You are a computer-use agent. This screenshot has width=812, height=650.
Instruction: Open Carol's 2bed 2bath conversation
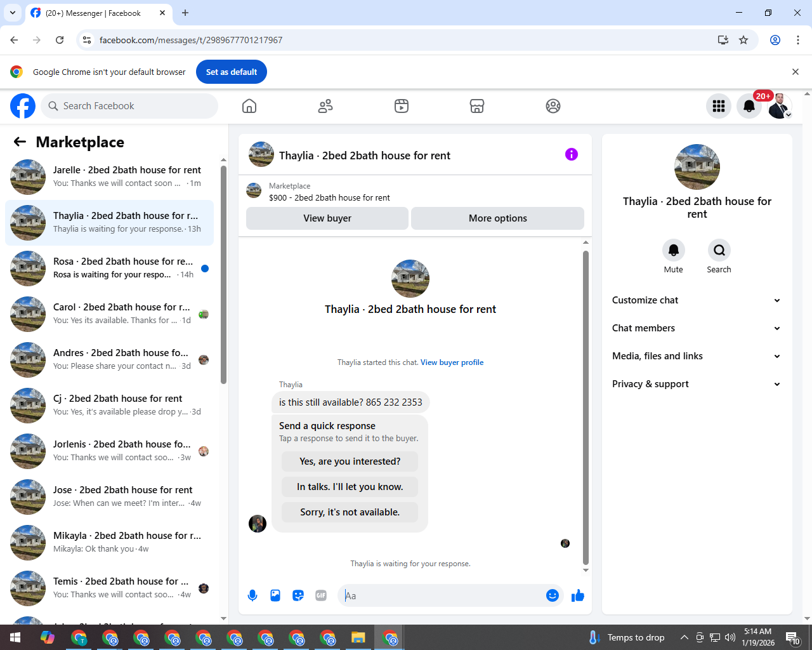tap(110, 314)
